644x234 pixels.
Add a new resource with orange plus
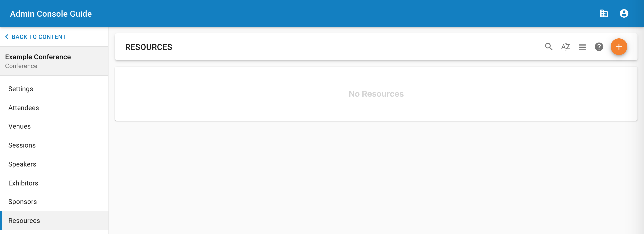click(619, 47)
